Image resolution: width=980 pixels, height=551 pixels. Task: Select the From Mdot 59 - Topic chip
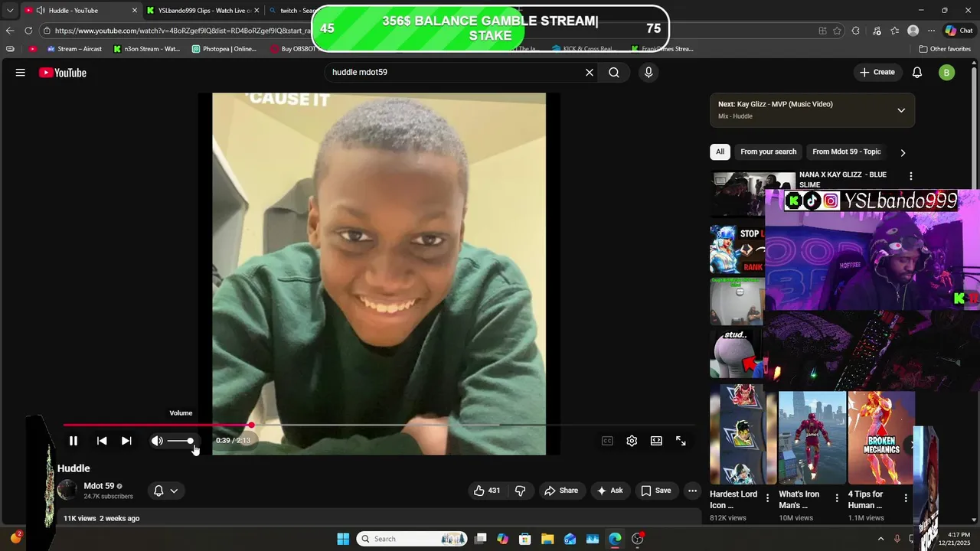[847, 152]
